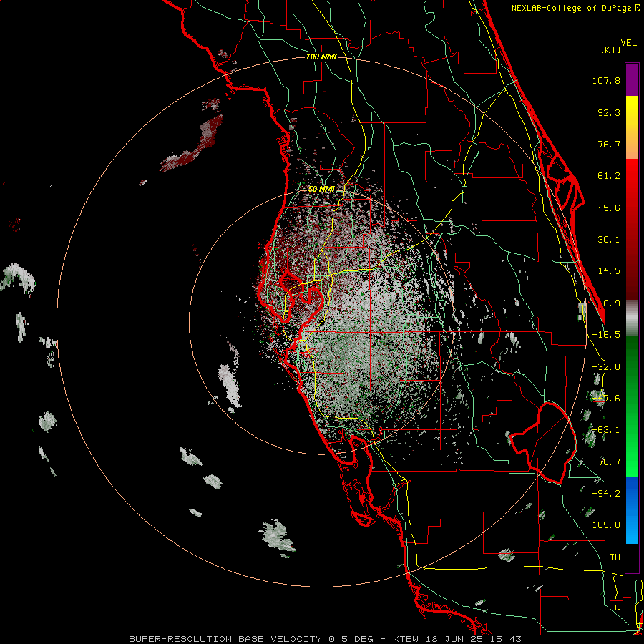Click the gray near-zero segment of color bar

632,318
